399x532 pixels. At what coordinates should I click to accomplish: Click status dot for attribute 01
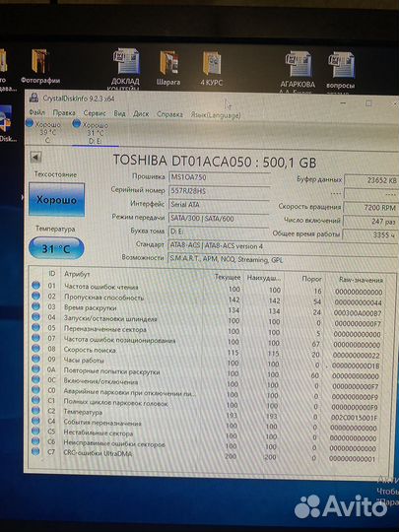[x=35, y=285]
